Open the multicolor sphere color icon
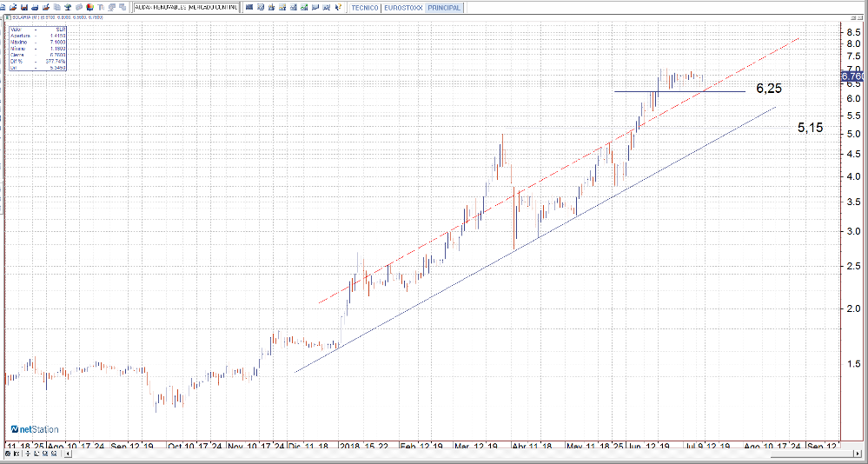The width and height of the screenshot is (868, 464). pyautogui.click(x=89, y=7)
